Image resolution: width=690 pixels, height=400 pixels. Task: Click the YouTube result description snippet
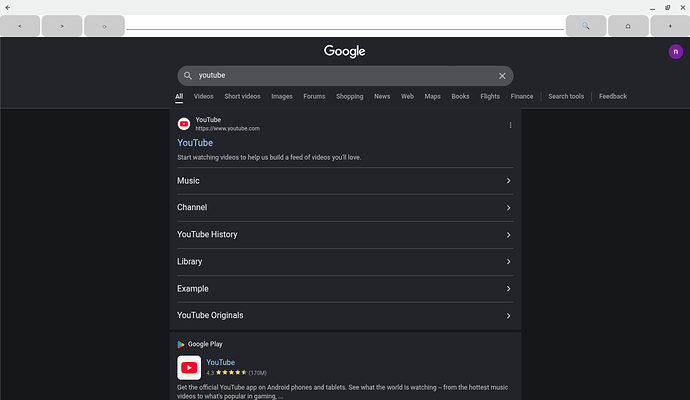(x=269, y=158)
